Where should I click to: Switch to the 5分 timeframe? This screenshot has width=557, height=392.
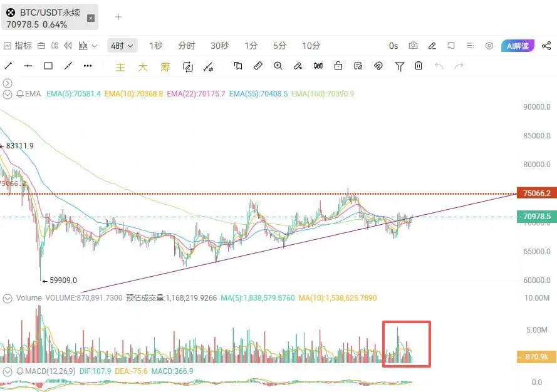click(x=279, y=46)
